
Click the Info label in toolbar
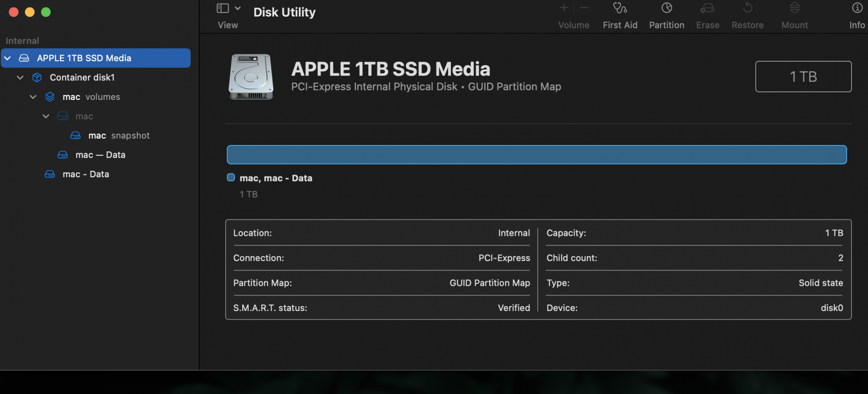coord(857,25)
